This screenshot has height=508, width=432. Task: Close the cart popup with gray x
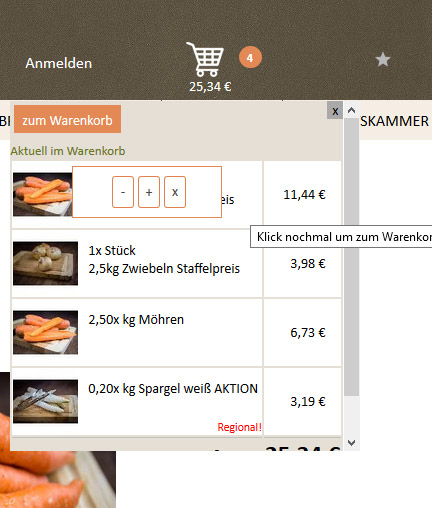tap(335, 111)
